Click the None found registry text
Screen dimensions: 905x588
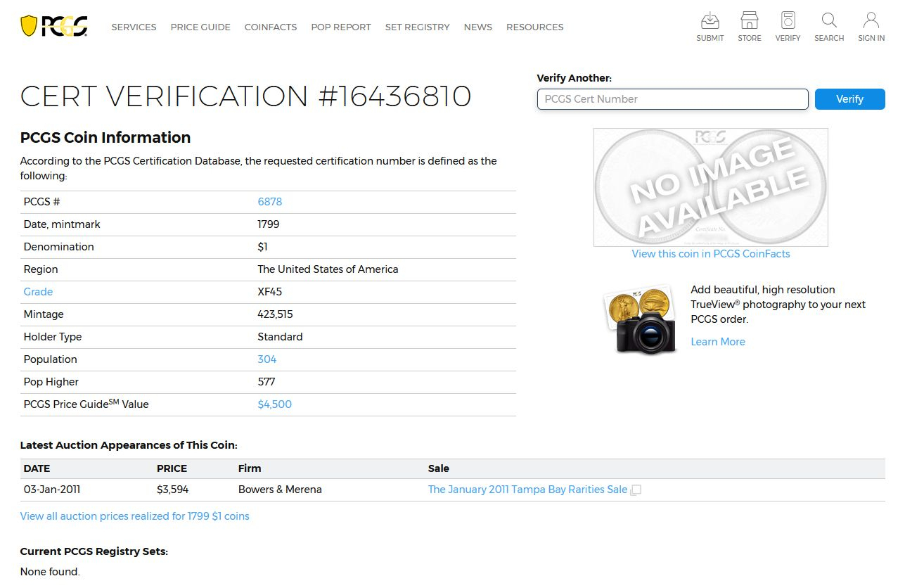click(50, 572)
